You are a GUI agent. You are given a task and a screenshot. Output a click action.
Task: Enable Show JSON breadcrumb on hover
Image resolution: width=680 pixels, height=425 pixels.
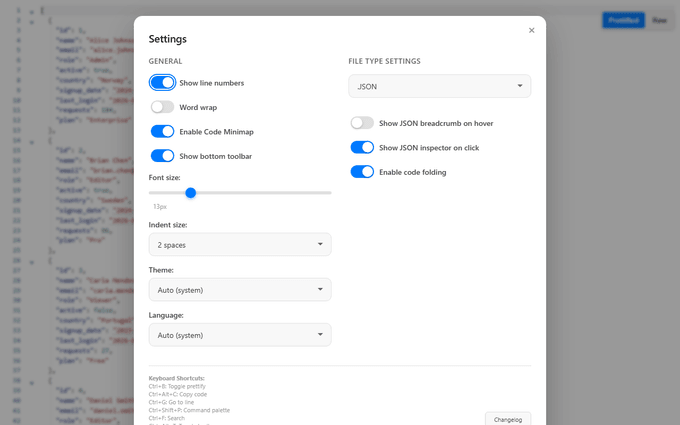point(362,123)
